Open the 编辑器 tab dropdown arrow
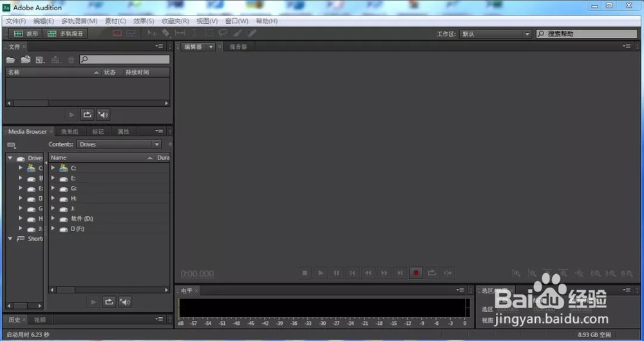The height and width of the screenshot is (341, 644). 211,47
